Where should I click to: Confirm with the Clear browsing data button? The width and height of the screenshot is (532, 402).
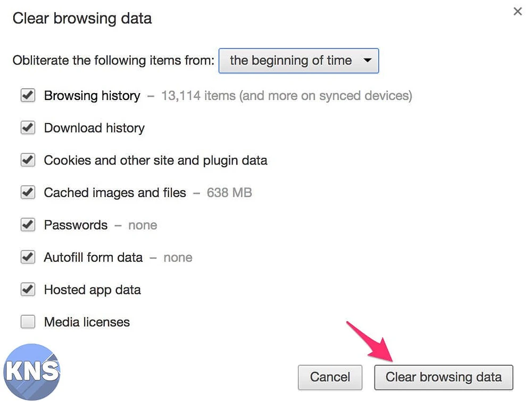pyautogui.click(x=443, y=378)
